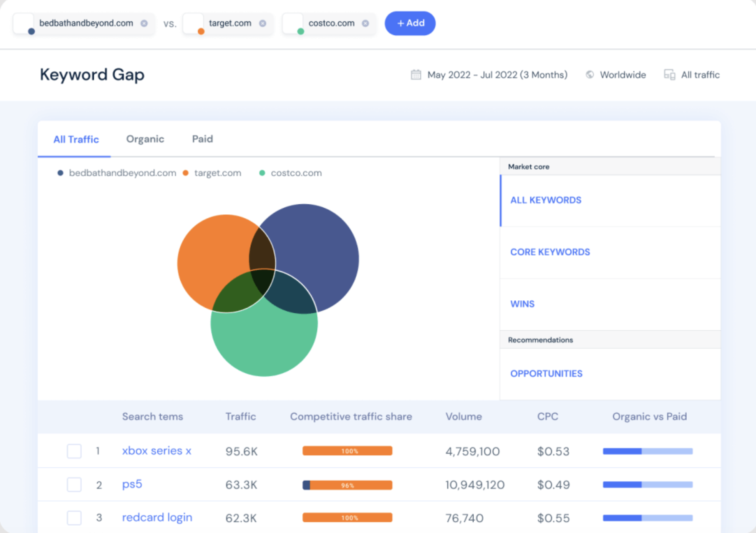Remove bedbathandbeyond.com using its x icon

[145, 23]
